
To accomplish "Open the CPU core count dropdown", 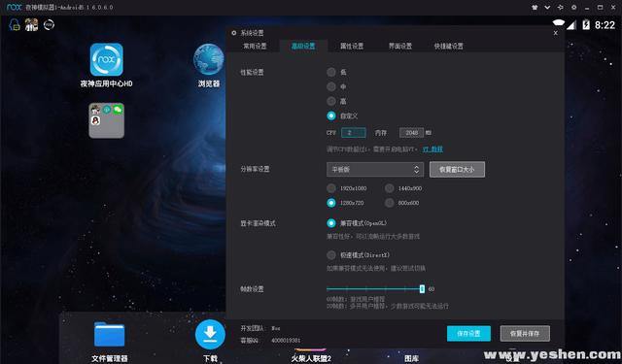I will [x=354, y=133].
